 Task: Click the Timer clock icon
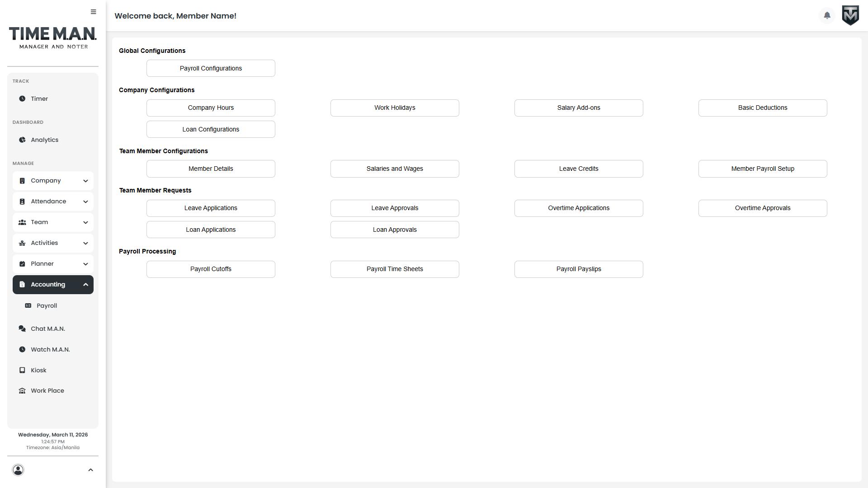[22, 99]
